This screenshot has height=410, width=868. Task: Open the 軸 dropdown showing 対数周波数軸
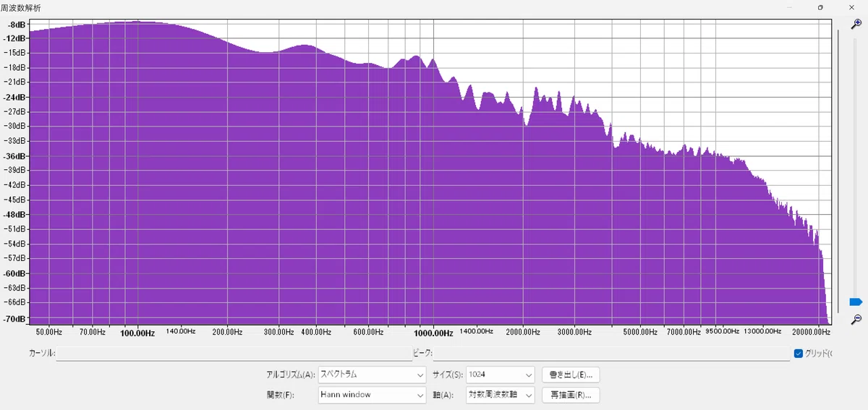point(500,395)
